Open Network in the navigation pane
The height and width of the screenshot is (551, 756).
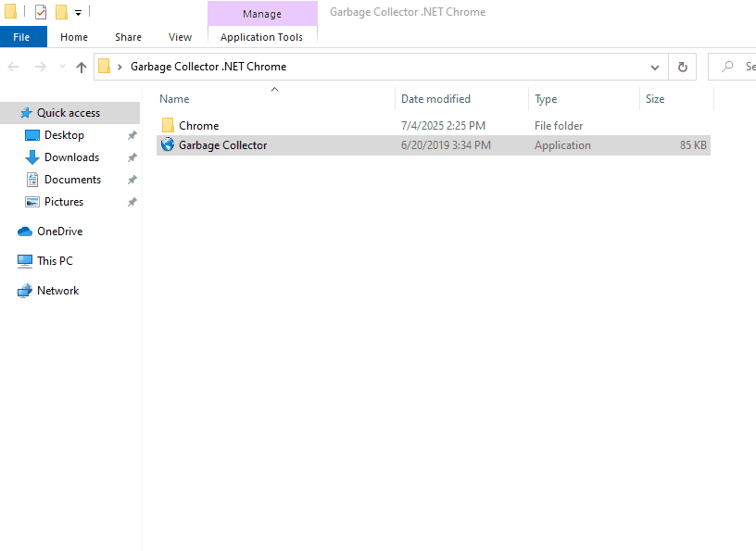pyautogui.click(x=57, y=291)
